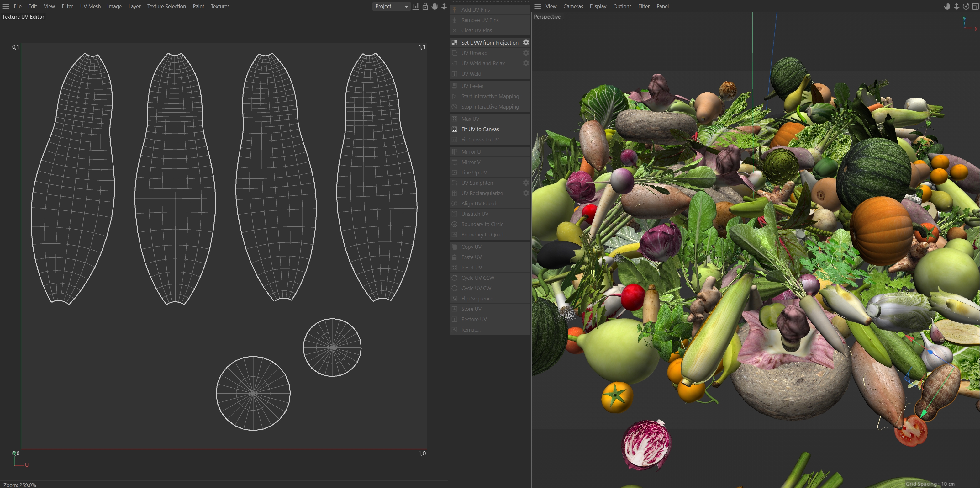Click the Fit UV to Canvas icon
The image size is (980, 488).
(x=454, y=130)
